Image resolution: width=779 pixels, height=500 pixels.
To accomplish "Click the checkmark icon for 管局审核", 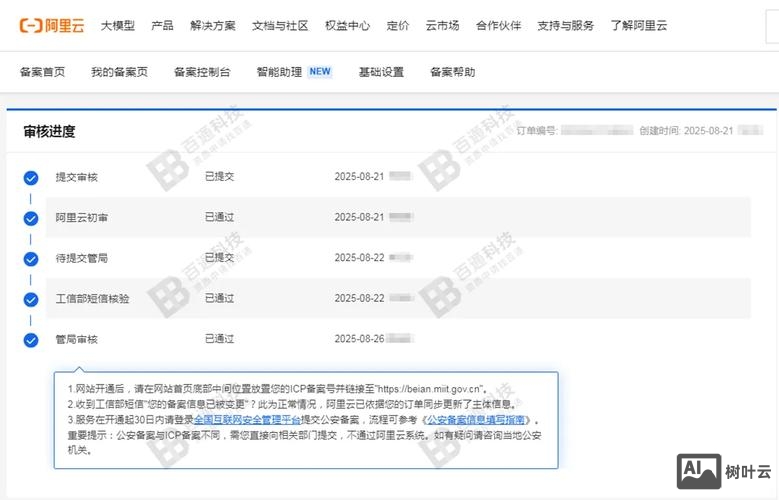I will pyautogui.click(x=31, y=340).
